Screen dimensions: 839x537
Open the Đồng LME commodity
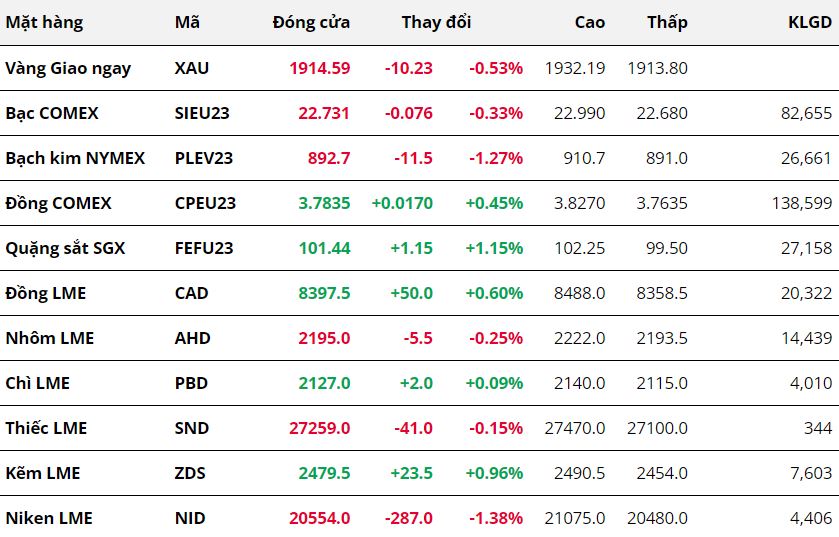click(46, 293)
